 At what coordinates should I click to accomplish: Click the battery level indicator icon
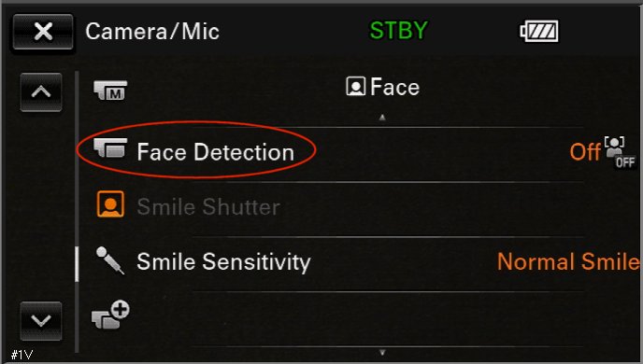click(x=539, y=31)
